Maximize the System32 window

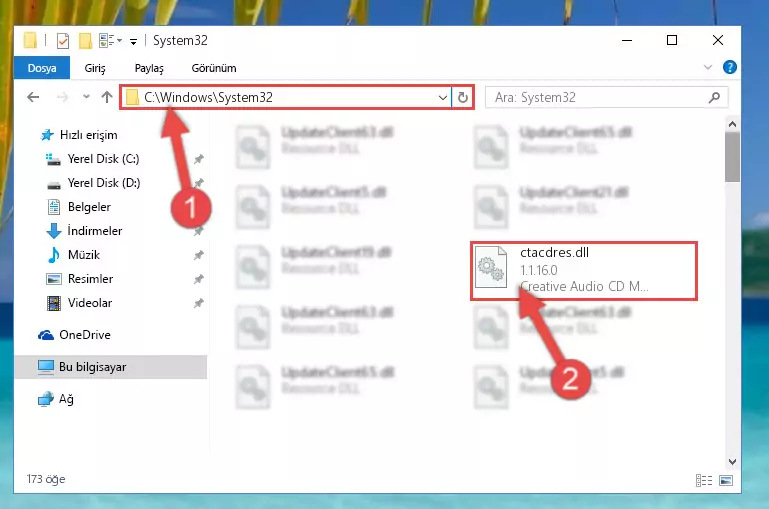672,40
